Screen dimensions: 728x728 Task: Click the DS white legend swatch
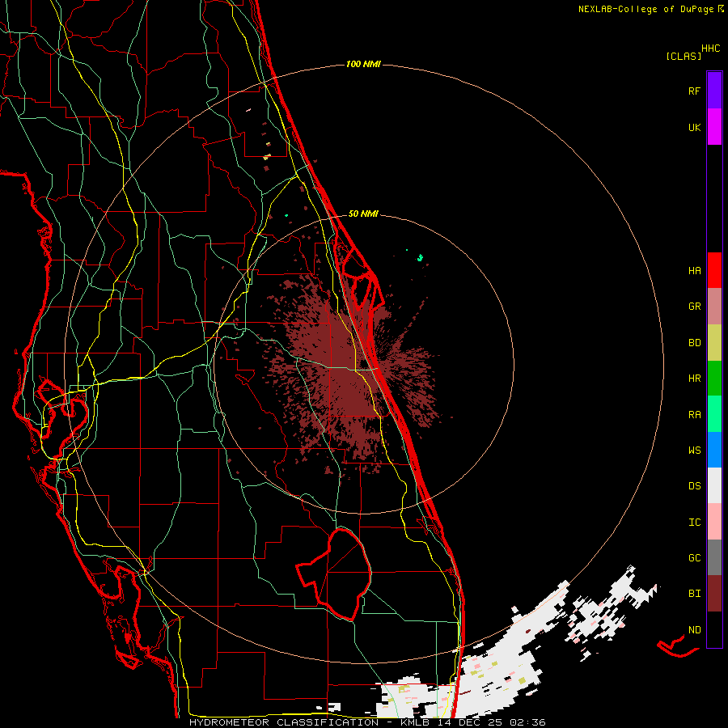pyautogui.click(x=714, y=485)
